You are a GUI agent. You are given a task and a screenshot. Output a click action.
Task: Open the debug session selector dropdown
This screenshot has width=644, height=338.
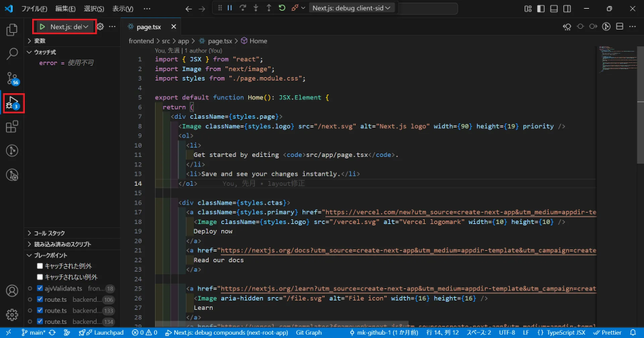pyautogui.click(x=352, y=8)
